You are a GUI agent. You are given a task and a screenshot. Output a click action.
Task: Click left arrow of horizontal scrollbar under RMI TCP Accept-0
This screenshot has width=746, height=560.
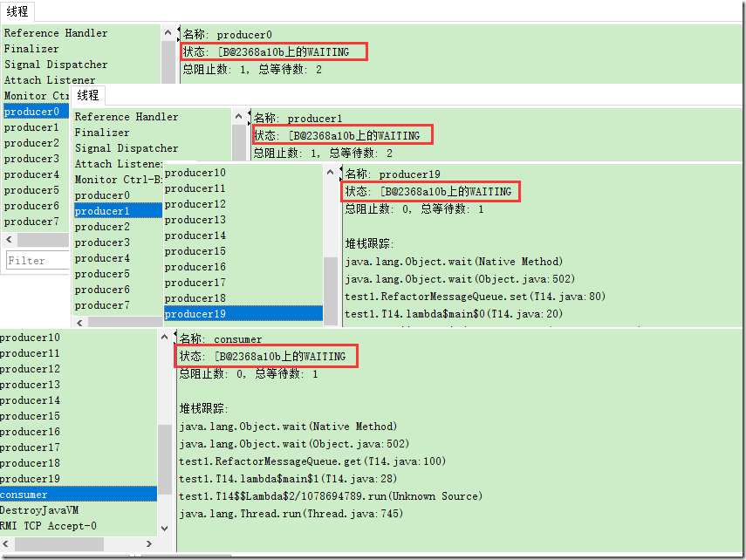(x=6, y=543)
